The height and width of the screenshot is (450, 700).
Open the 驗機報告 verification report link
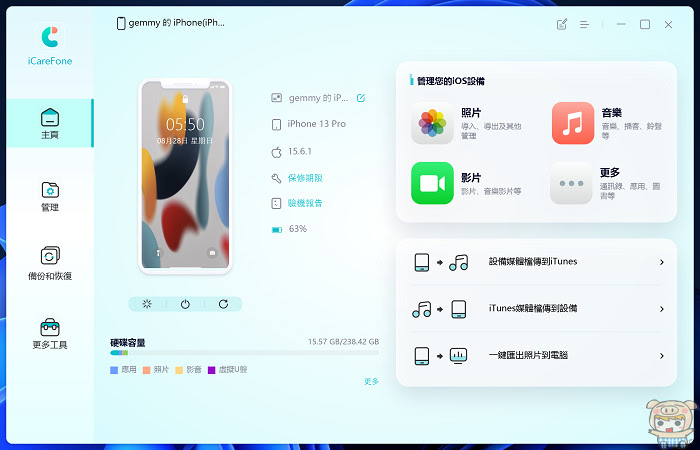[305, 203]
